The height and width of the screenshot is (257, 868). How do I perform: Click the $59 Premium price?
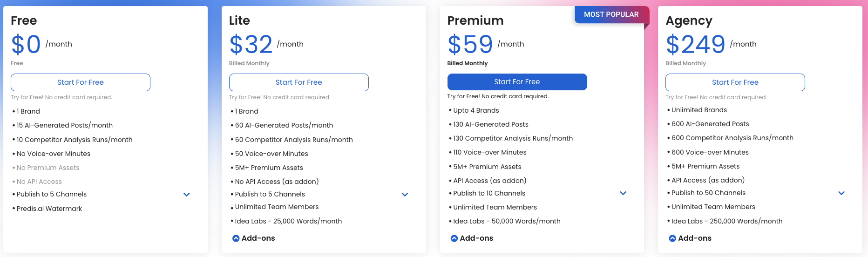coord(470,45)
